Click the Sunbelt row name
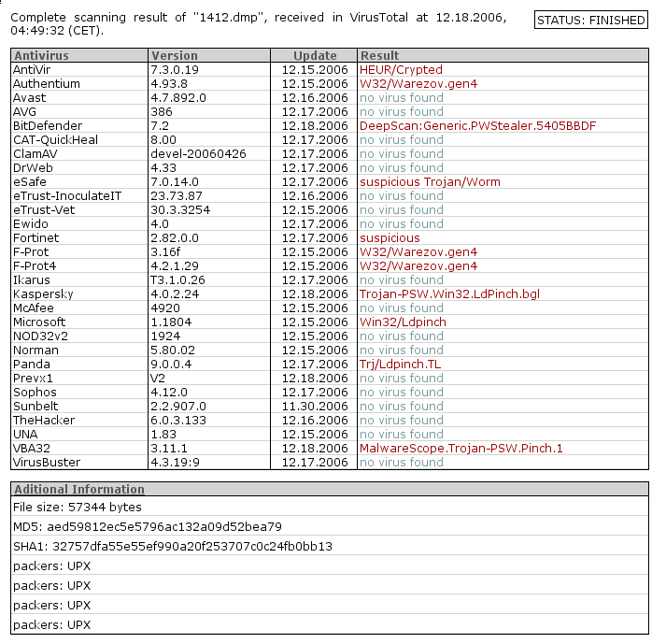Screen dimensions: 666x644 pyautogui.click(x=35, y=407)
